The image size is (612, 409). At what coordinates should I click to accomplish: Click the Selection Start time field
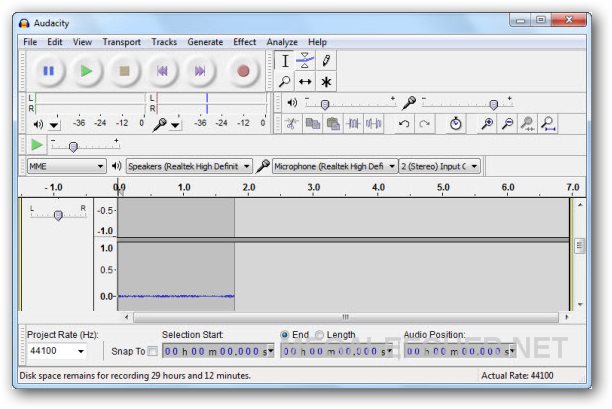(x=218, y=351)
